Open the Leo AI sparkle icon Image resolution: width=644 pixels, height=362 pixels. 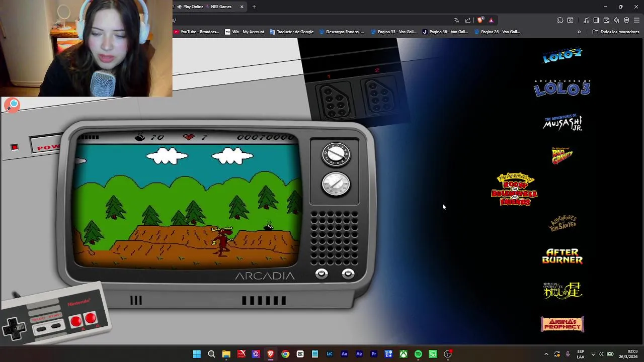[616, 20]
